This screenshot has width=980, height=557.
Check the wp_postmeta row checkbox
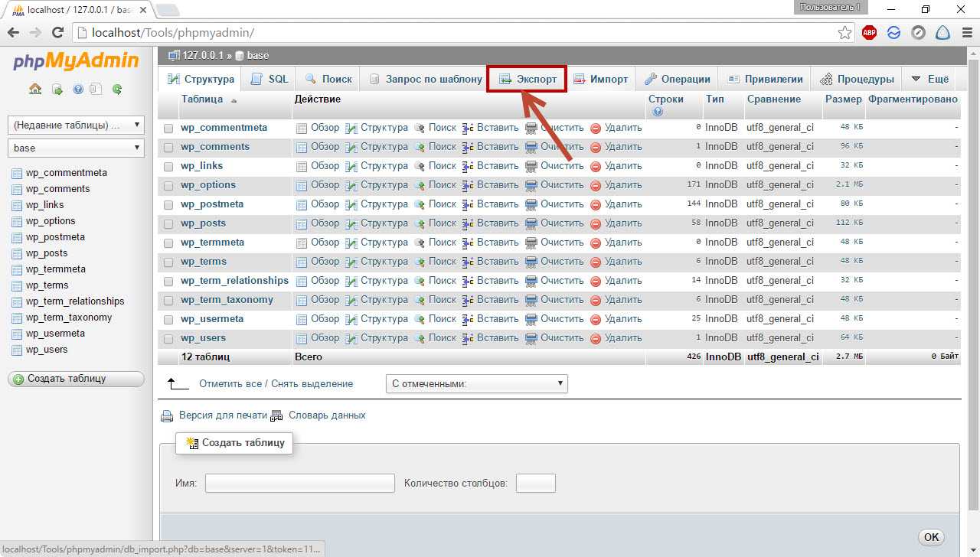(x=168, y=205)
